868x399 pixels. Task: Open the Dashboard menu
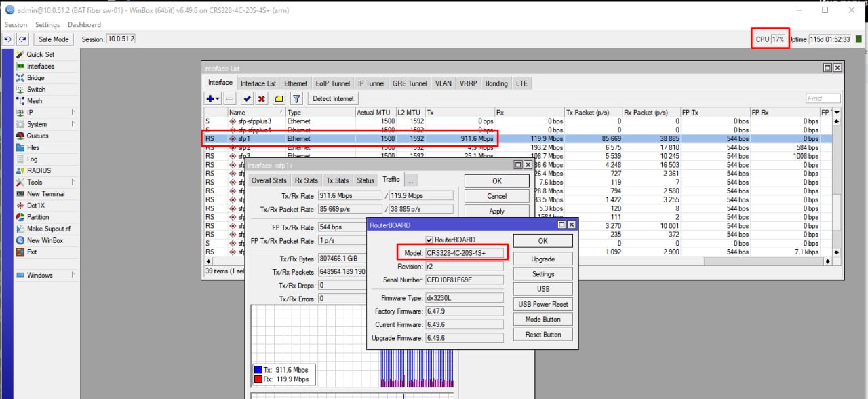tap(84, 25)
